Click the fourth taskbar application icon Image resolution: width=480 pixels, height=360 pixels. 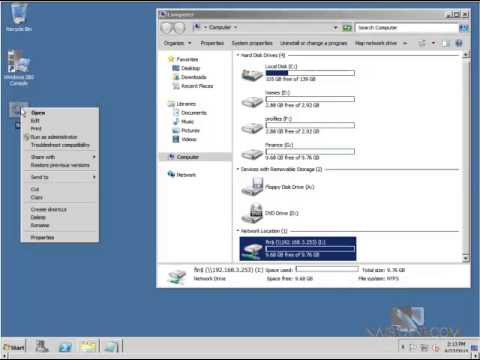click(x=110, y=347)
